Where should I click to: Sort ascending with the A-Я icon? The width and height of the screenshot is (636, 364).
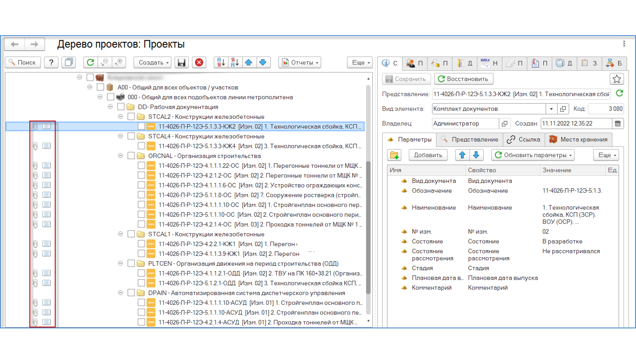(221, 62)
